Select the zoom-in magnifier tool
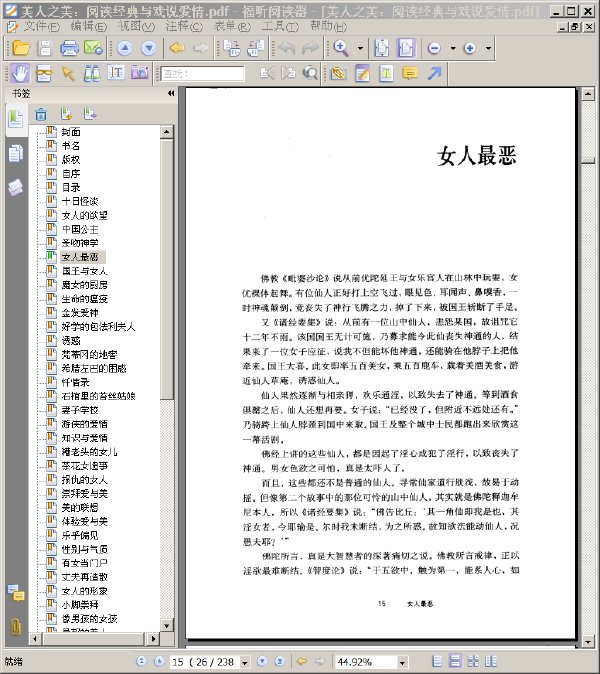The height and width of the screenshot is (674, 600). click(341, 48)
